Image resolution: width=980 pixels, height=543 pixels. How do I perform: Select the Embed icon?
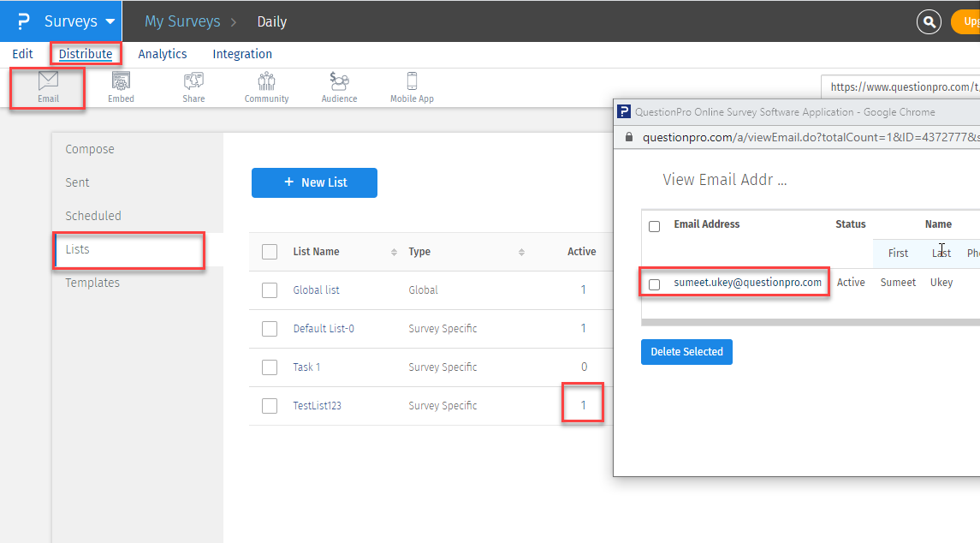[x=121, y=82]
